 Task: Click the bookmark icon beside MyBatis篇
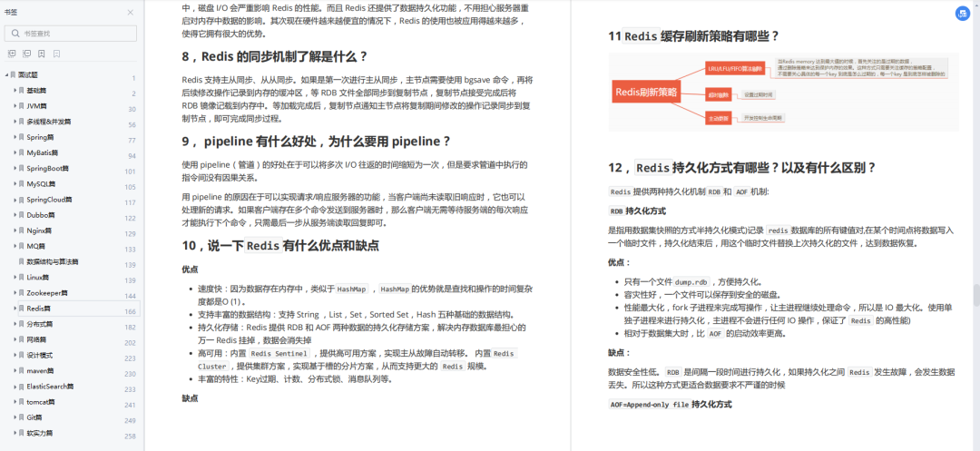(22, 153)
